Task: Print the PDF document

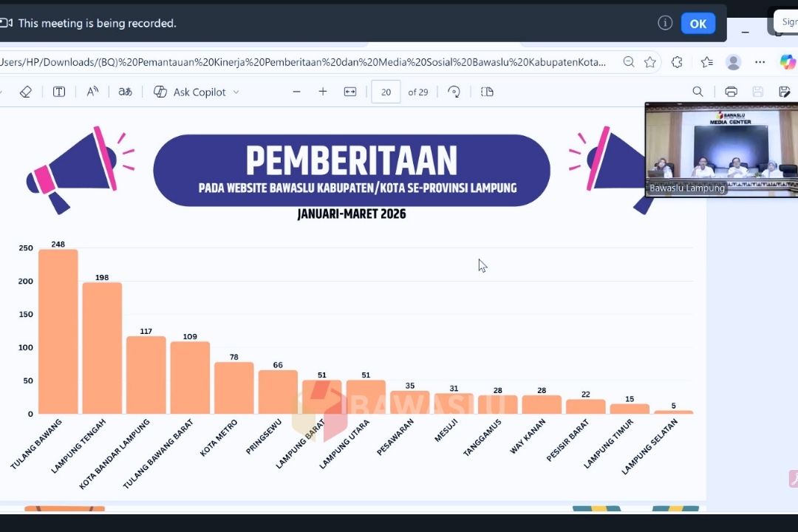Action: point(731,92)
